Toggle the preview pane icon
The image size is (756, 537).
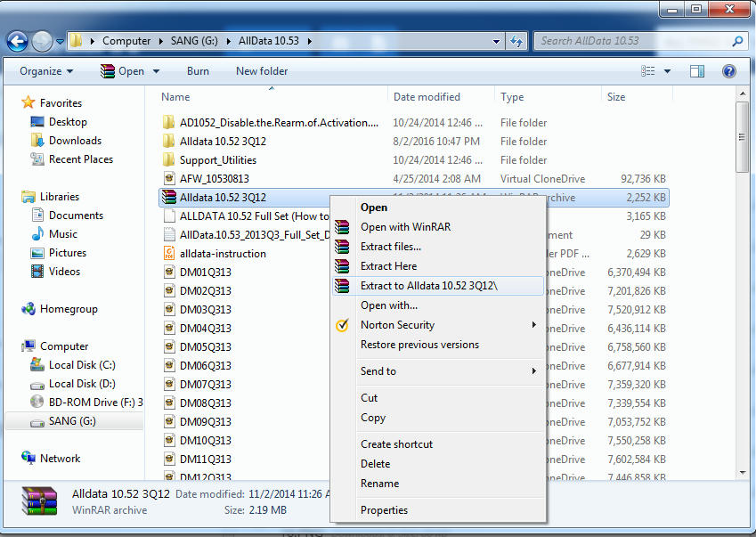[696, 71]
